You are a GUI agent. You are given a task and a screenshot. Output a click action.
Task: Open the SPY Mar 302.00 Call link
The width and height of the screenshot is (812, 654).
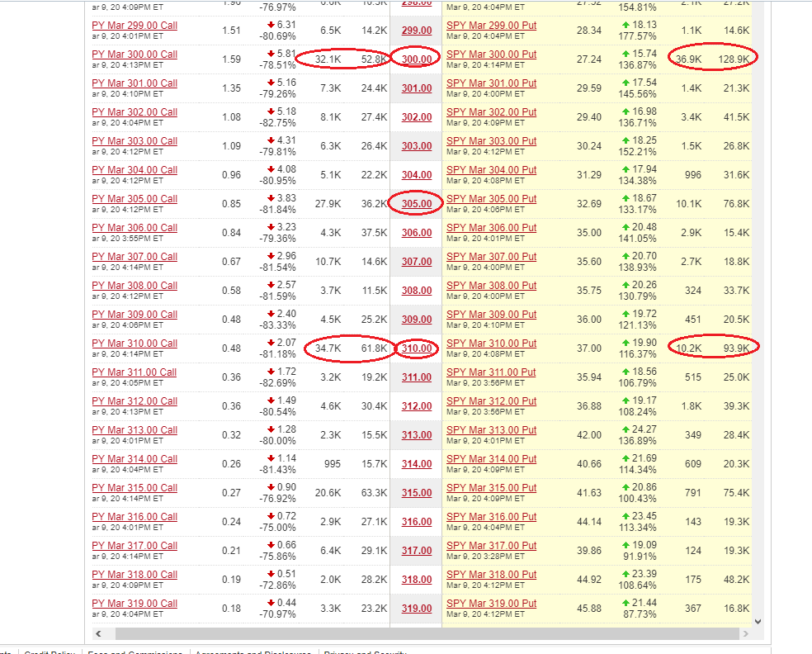[x=135, y=112]
